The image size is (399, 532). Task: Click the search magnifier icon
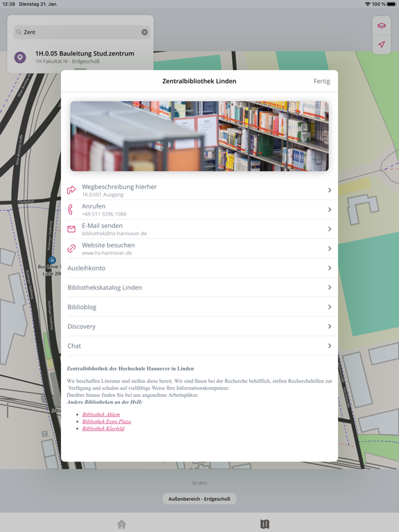tap(19, 33)
